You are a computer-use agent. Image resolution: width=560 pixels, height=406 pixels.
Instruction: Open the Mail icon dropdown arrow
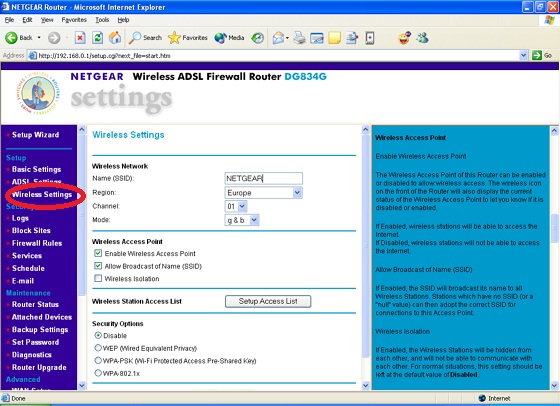point(287,37)
